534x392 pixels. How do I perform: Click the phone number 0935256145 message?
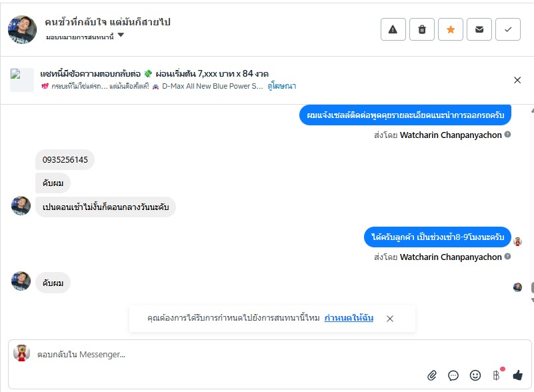click(65, 160)
